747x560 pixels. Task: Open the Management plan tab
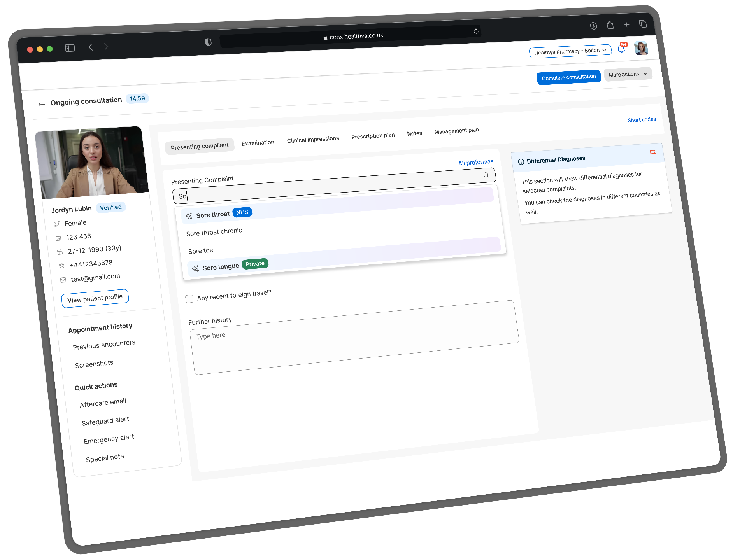point(456,131)
